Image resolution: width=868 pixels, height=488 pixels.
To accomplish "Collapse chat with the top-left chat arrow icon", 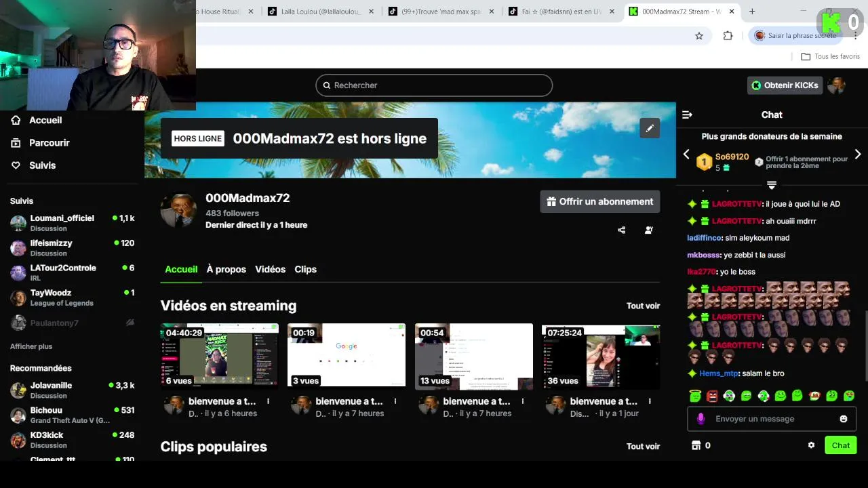I will [687, 115].
